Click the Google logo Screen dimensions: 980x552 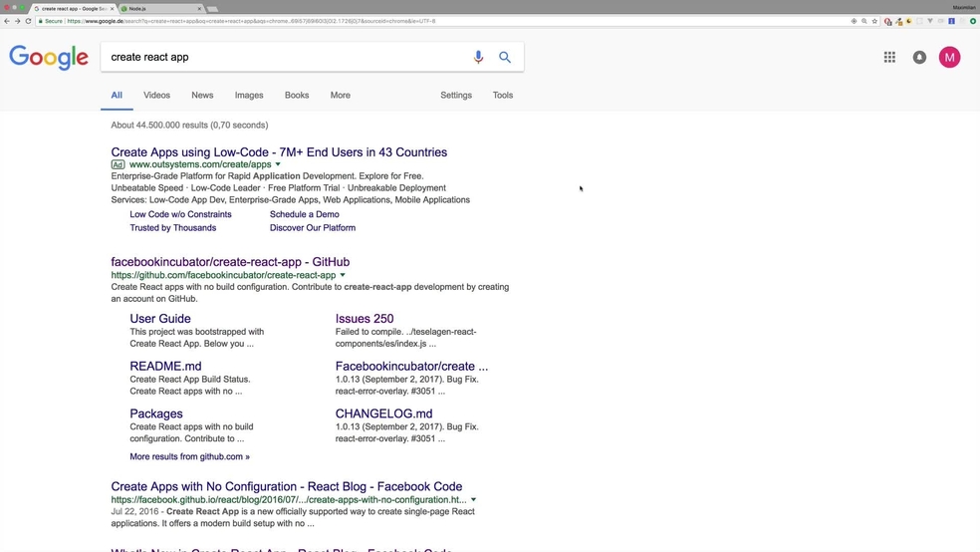(x=49, y=58)
